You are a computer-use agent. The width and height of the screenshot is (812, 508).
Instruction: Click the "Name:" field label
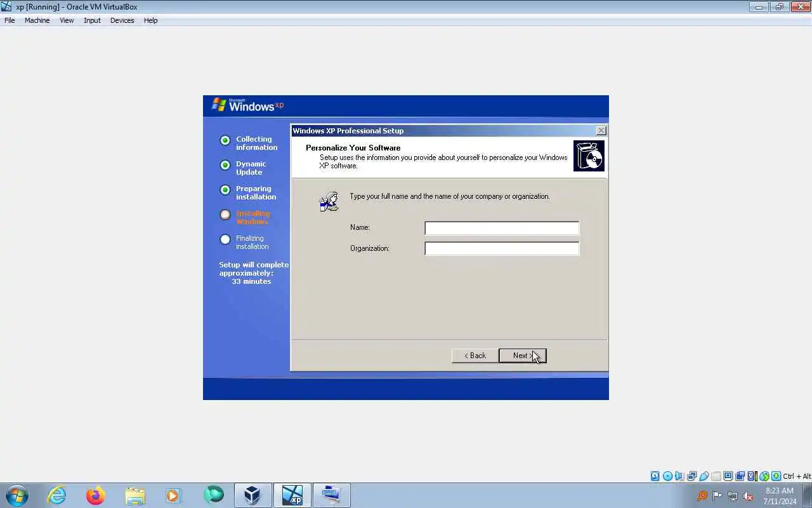click(x=360, y=227)
